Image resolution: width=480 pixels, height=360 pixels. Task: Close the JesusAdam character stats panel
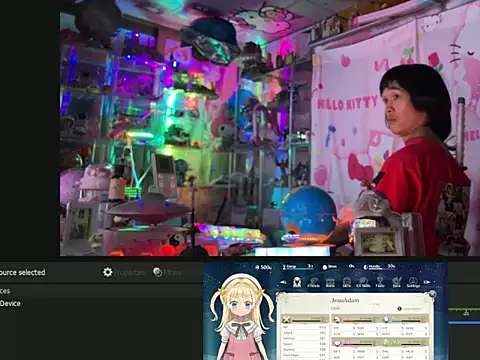click(432, 294)
